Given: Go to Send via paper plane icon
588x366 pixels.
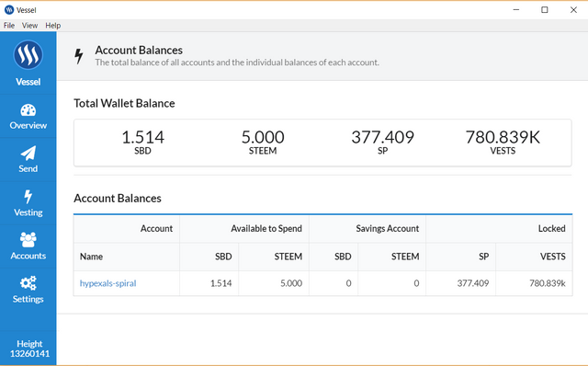Looking at the screenshot, I should [x=28, y=154].
